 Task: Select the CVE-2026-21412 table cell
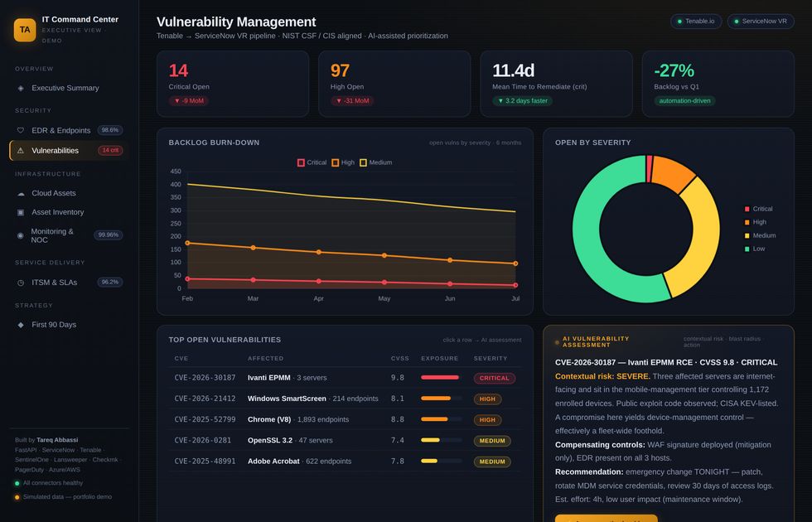click(205, 399)
